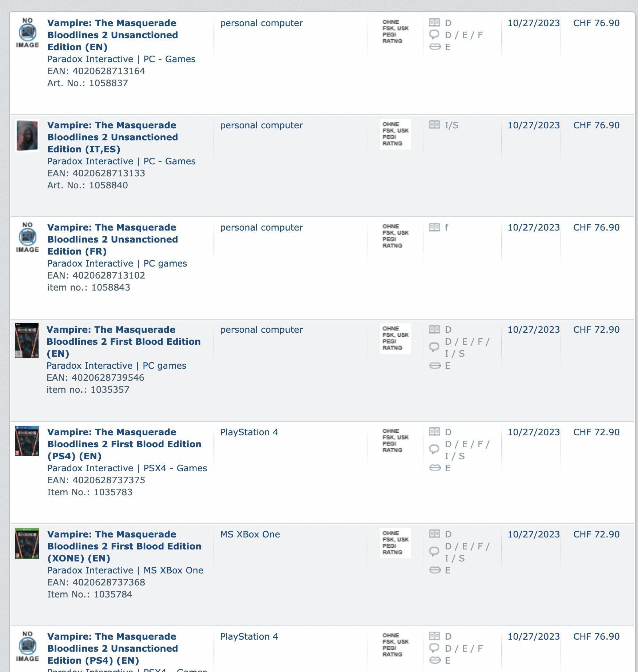638x672 pixels.
Task: Click the No Image placeholder for Unsanctioned (EN) PC
Action: point(27,33)
